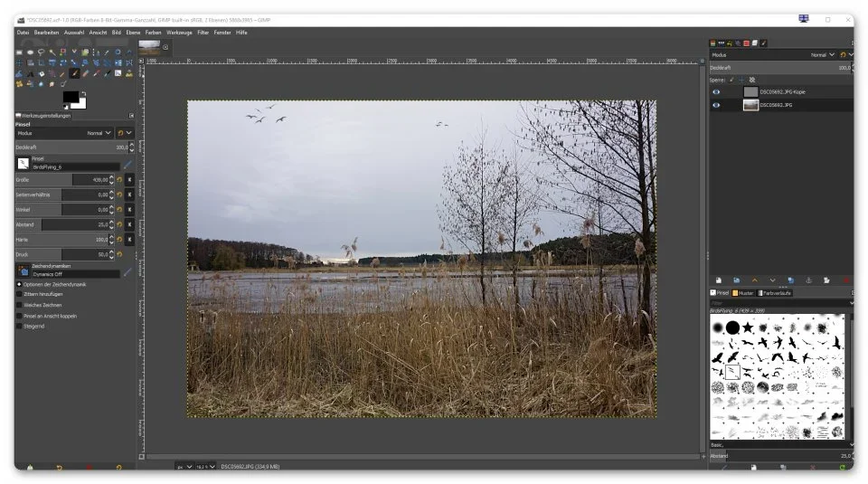Open the Bearbeiten menu
Viewport: 868px width, 484px height.
(x=46, y=33)
